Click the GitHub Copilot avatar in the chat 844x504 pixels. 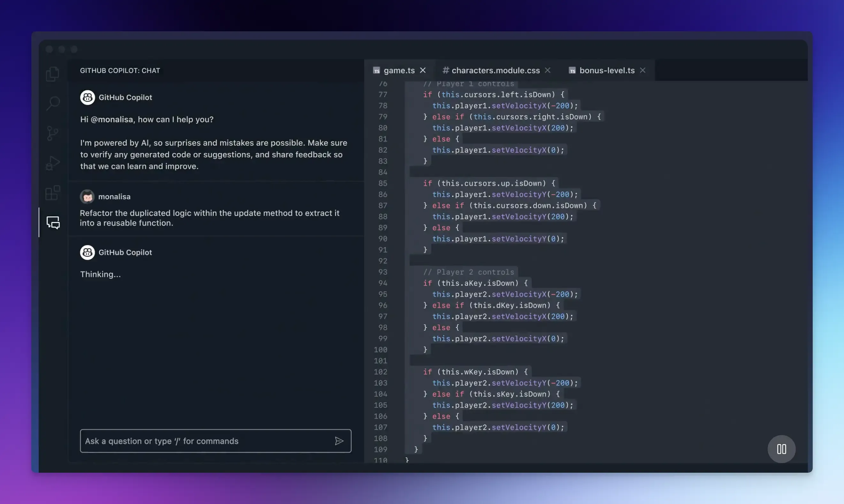(87, 97)
